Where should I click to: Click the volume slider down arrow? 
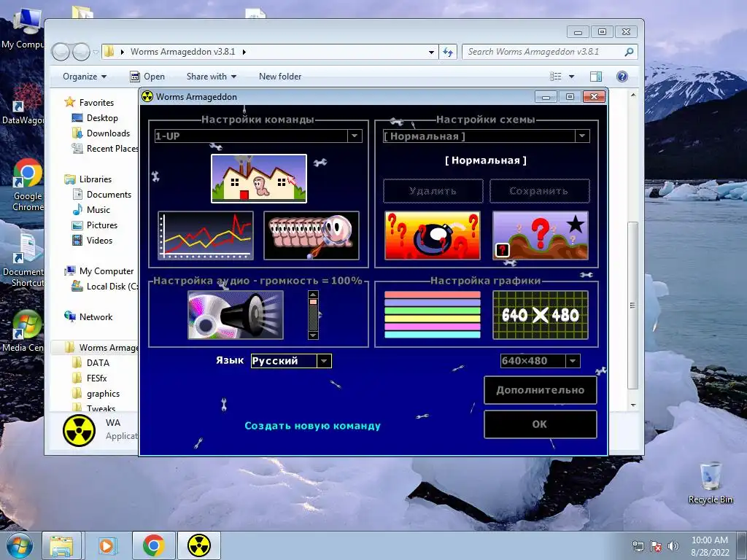click(313, 335)
